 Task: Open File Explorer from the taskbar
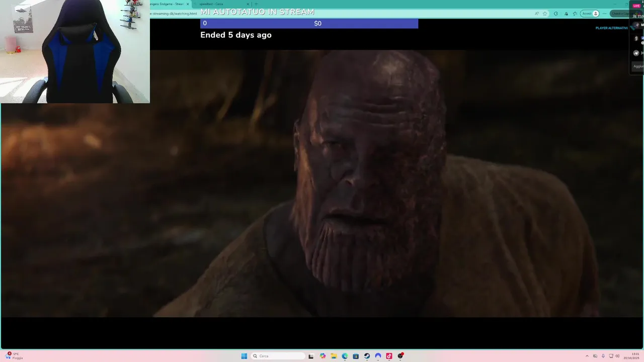pos(333,356)
